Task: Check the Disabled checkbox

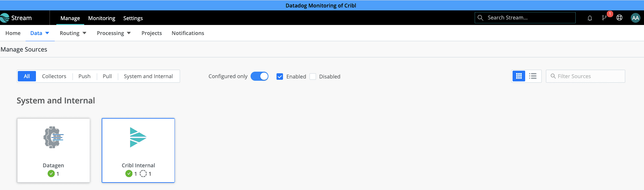Action: (313, 77)
